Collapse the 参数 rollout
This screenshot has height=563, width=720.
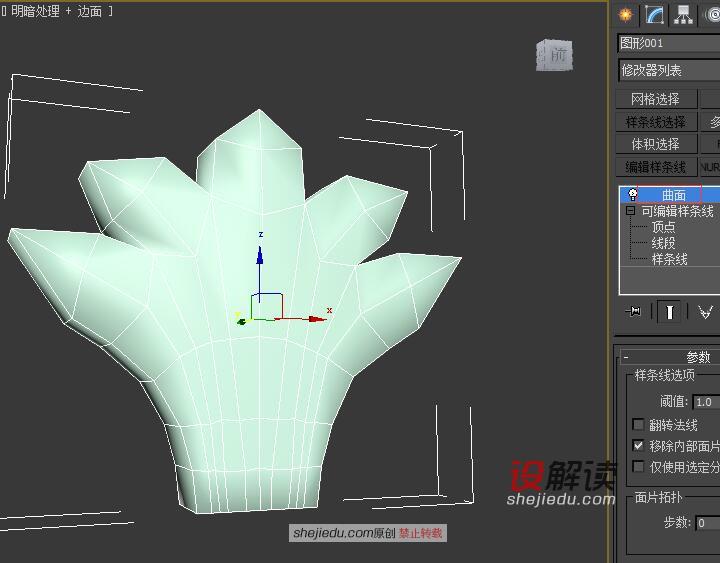(626, 357)
